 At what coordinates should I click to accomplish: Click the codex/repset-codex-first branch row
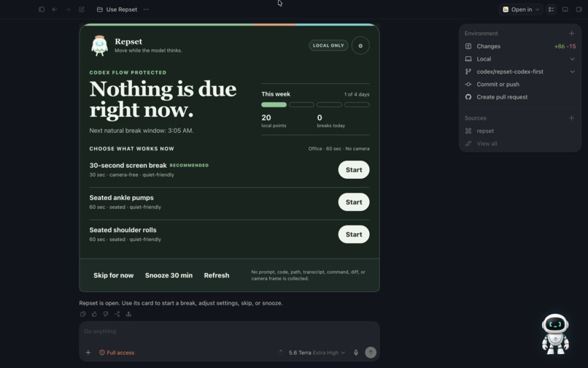pyautogui.click(x=520, y=72)
